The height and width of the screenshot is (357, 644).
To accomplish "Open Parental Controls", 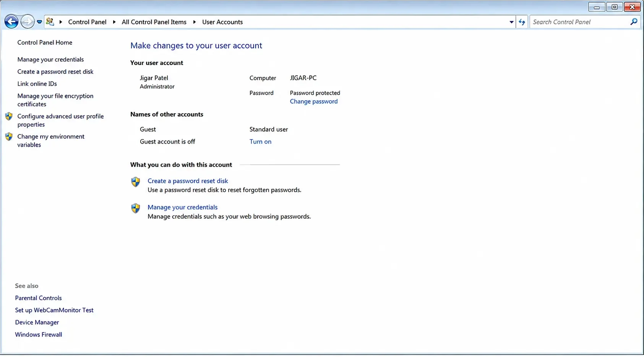I will pos(38,298).
